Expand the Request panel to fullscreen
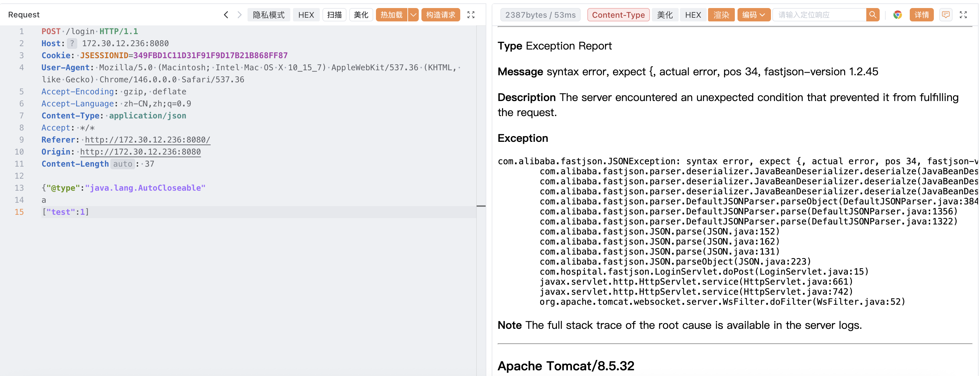Image resolution: width=980 pixels, height=376 pixels. (471, 15)
